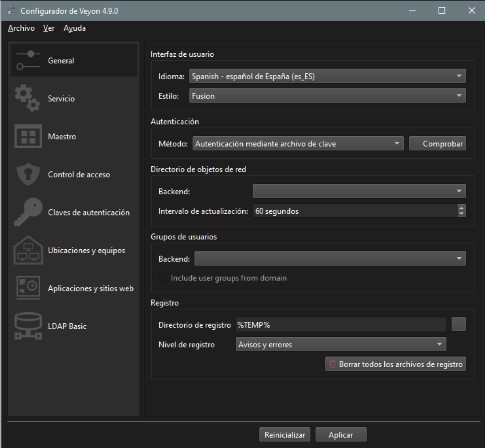Open the network objects Backend dropdown
The width and height of the screenshot is (485, 448).
click(x=359, y=191)
